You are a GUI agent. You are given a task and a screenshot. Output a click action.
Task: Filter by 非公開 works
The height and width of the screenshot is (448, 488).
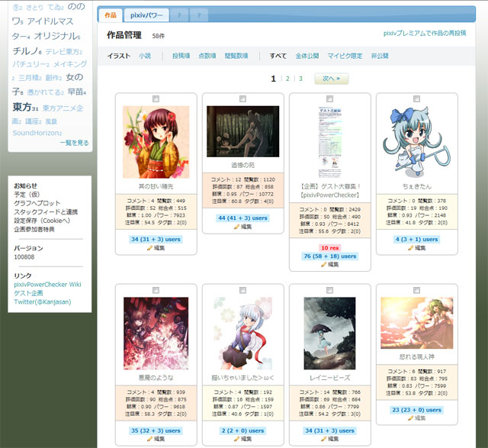380,56
